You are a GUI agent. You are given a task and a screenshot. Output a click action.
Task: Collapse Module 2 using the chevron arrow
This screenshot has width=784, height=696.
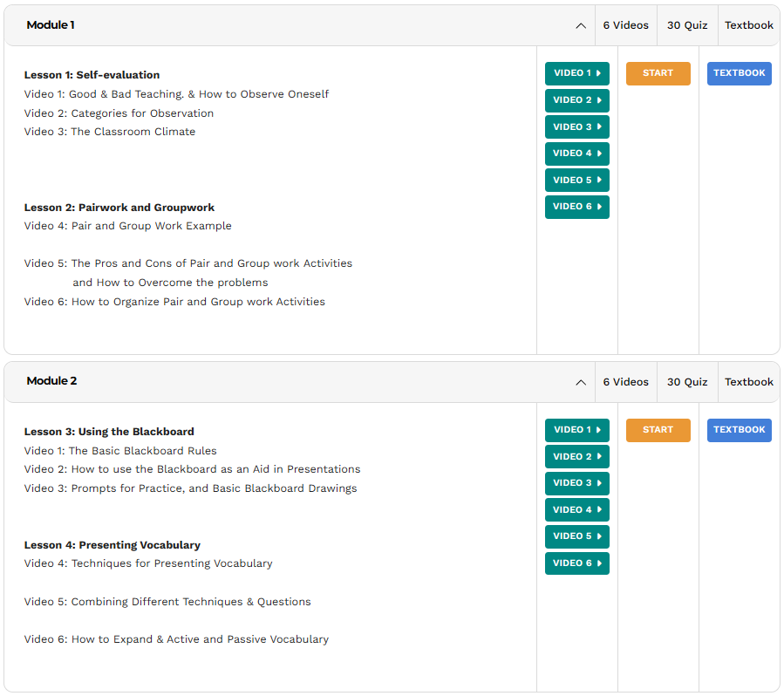click(x=581, y=383)
